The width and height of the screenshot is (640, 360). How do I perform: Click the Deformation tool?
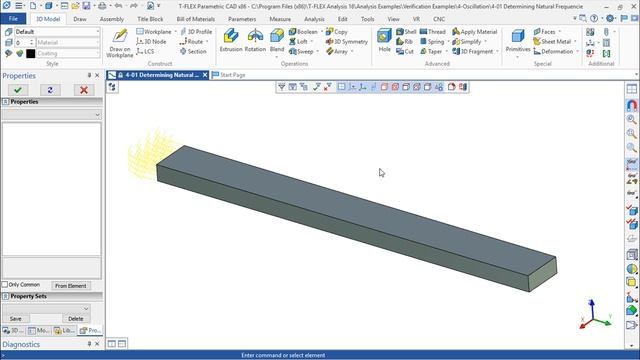(553, 51)
